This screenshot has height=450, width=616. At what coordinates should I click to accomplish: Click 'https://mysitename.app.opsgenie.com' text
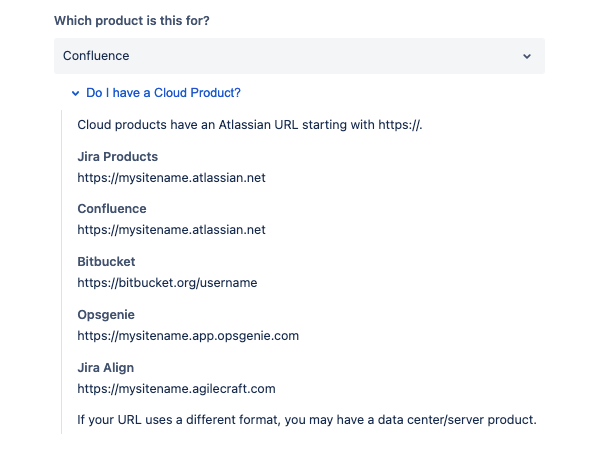[188, 336]
